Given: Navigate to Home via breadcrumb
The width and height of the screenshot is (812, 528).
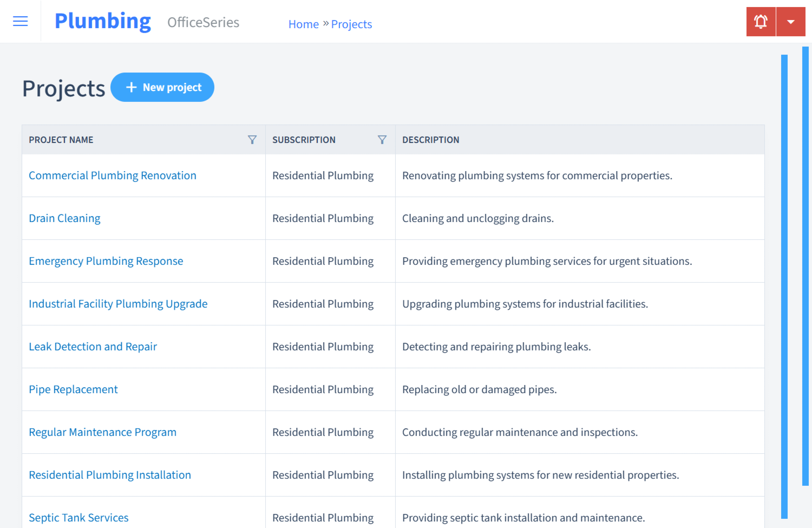Looking at the screenshot, I should pos(304,24).
